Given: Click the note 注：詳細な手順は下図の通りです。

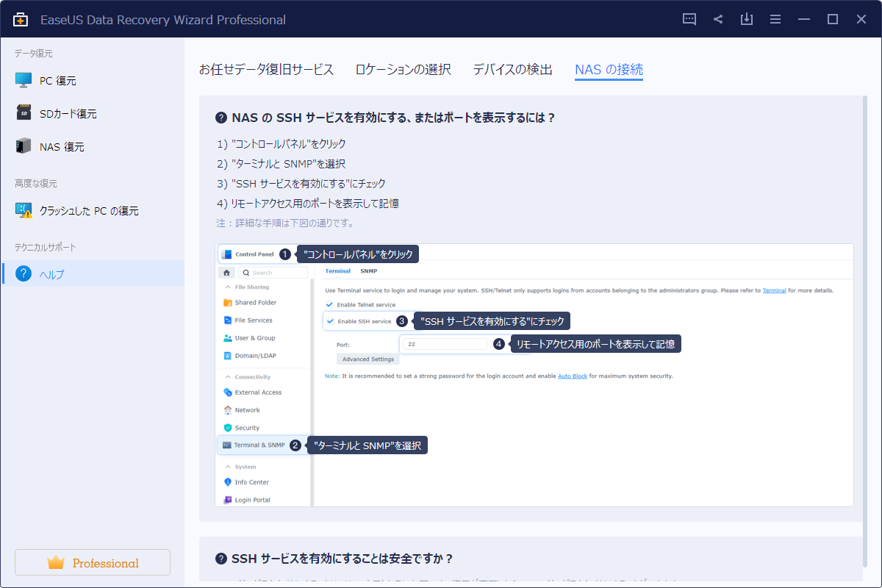Looking at the screenshot, I should click(285, 223).
